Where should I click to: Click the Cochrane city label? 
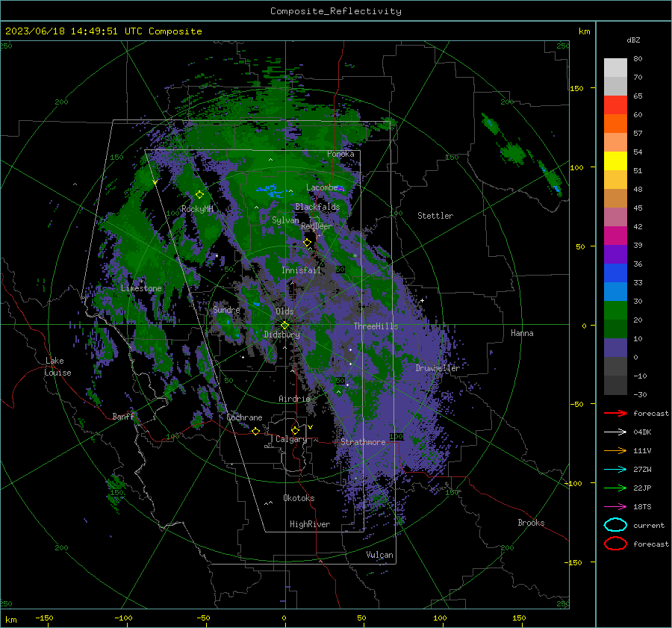click(x=244, y=417)
